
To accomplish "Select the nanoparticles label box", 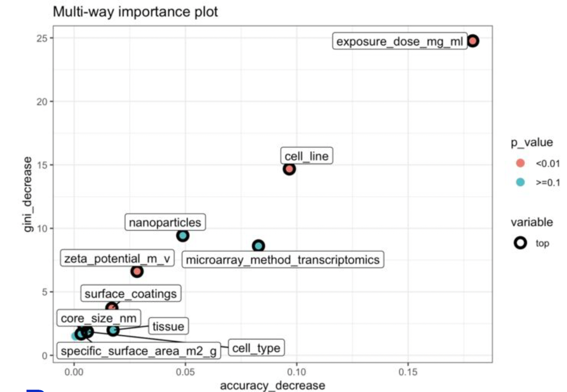I will click(x=165, y=223).
